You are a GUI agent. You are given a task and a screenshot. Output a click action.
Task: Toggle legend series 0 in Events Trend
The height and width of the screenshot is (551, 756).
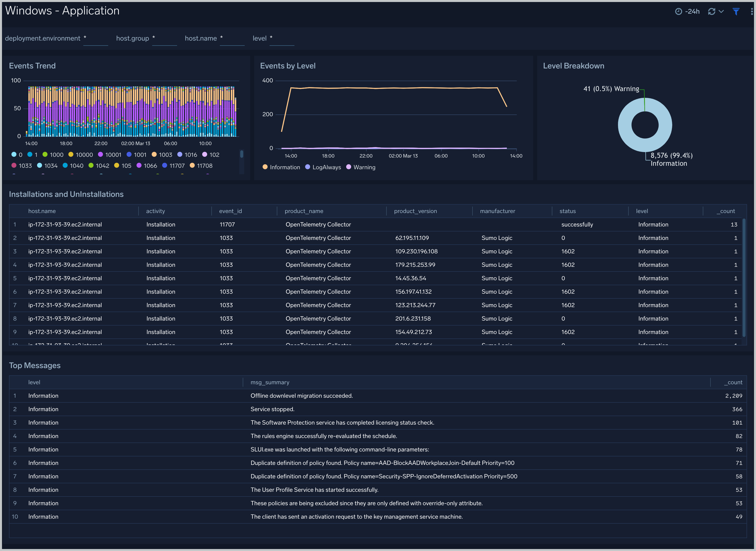coord(17,155)
